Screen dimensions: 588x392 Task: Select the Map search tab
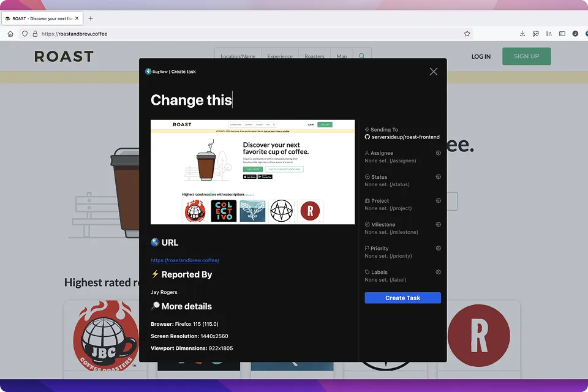341,56
